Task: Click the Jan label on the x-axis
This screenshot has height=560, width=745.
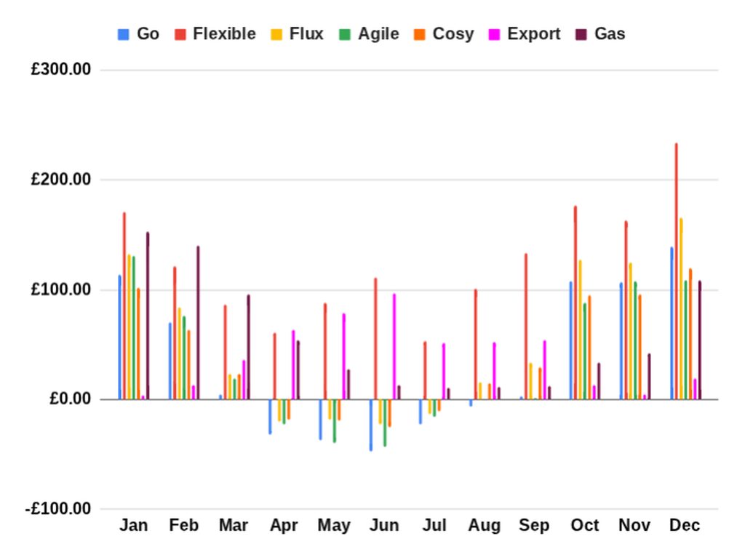Action: pyautogui.click(x=133, y=526)
